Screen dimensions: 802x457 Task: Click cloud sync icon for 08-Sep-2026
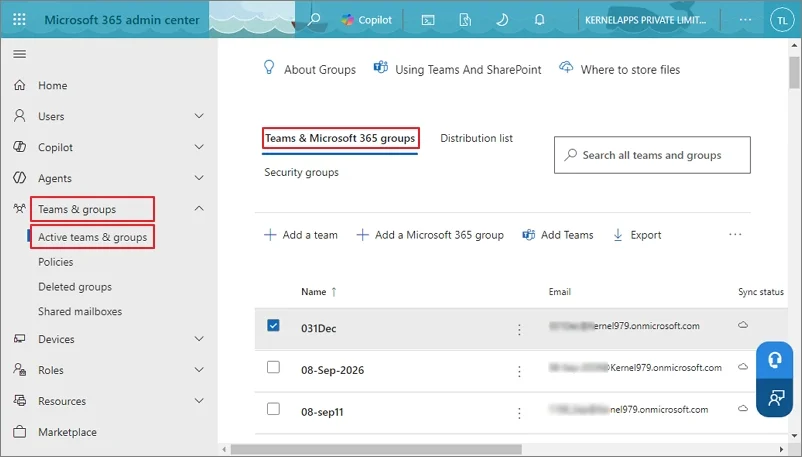[743, 367]
